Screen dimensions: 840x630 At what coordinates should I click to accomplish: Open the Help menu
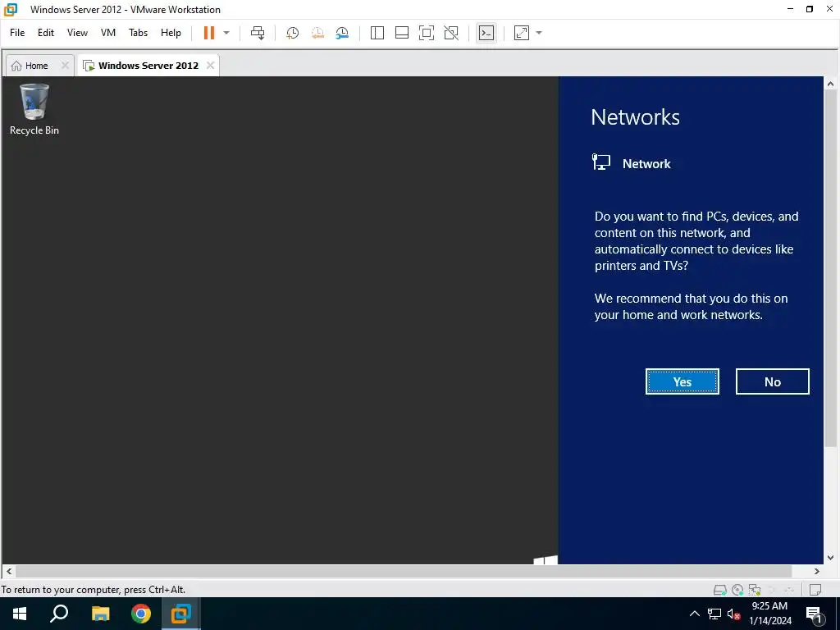coord(171,33)
